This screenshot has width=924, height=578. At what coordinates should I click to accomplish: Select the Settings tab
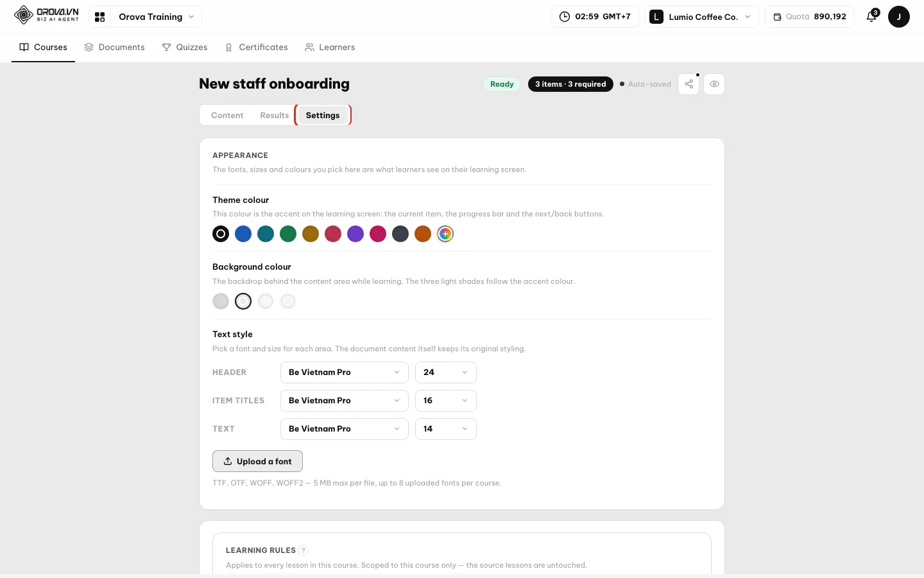point(323,116)
